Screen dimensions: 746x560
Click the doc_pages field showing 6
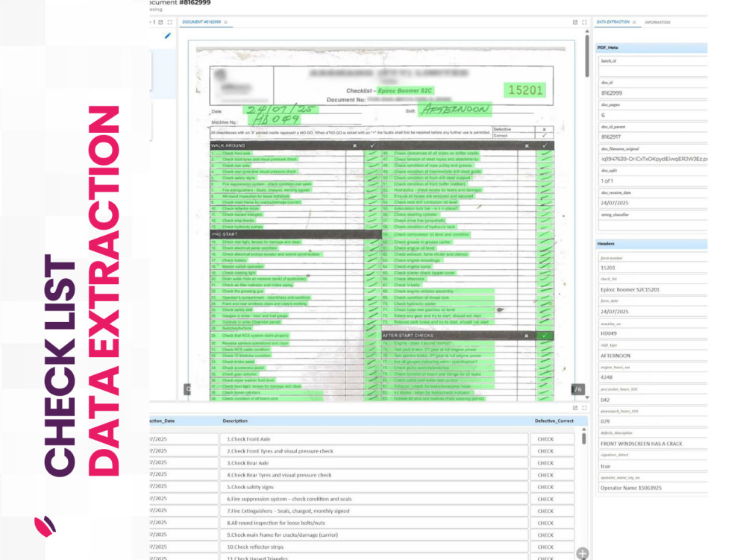653,115
